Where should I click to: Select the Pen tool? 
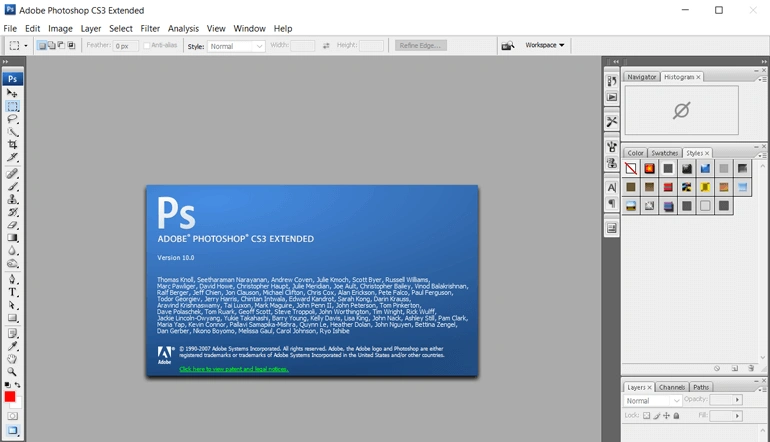tap(12, 279)
